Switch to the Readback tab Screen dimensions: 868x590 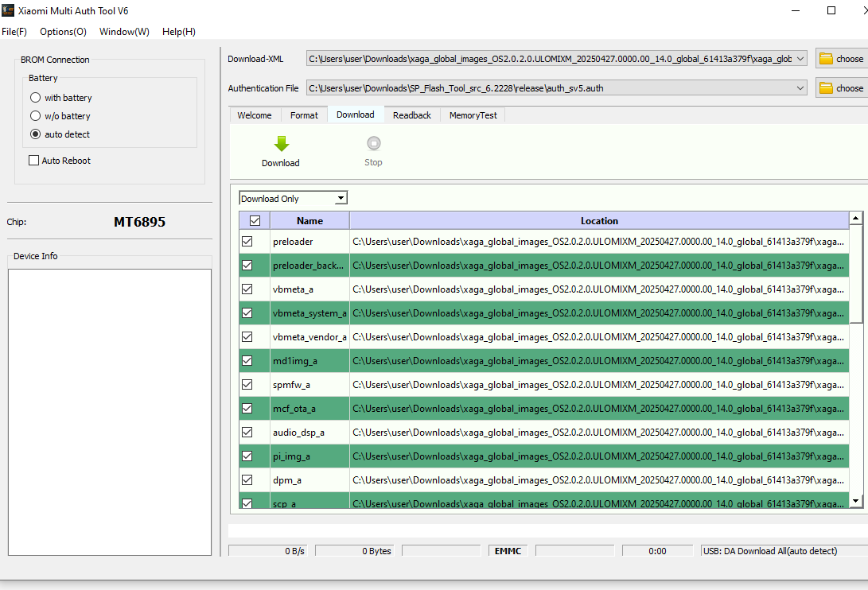coord(411,115)
